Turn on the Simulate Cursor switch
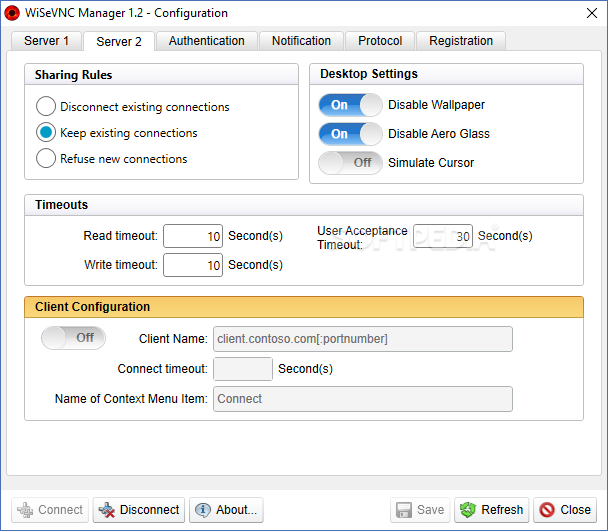 coord(351,163)
